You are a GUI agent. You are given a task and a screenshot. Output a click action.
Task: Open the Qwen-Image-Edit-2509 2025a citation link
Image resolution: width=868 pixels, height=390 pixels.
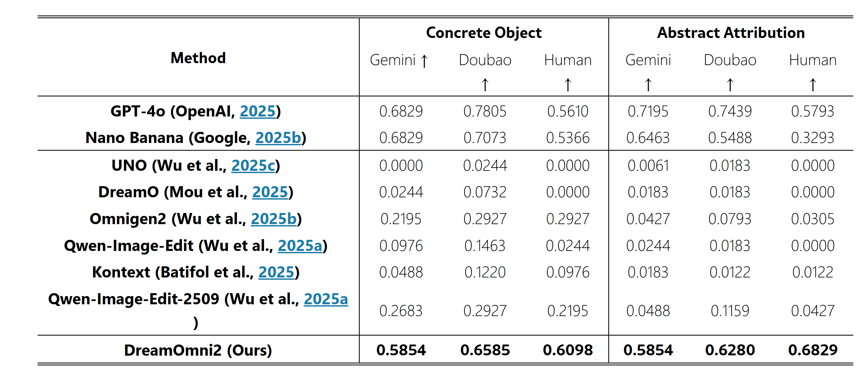[x=326, y=299]
